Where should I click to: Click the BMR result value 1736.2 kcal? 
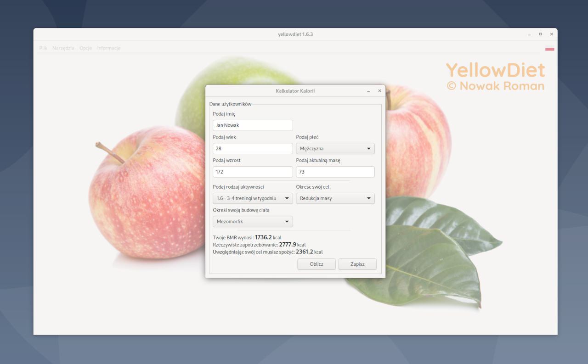point(263,237)
